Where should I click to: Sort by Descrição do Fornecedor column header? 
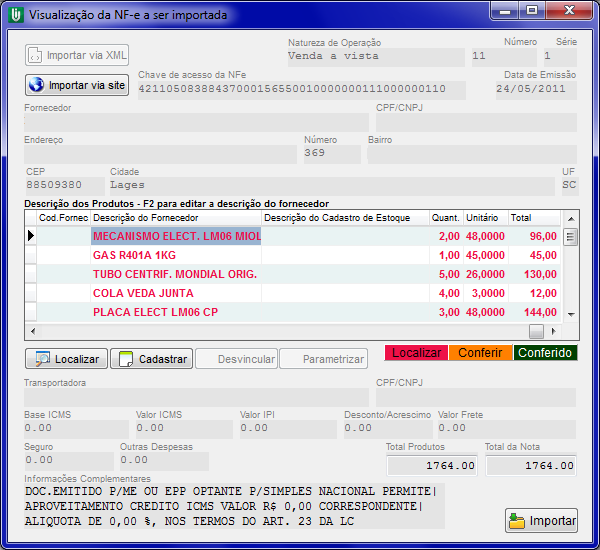tap(175, 217)
